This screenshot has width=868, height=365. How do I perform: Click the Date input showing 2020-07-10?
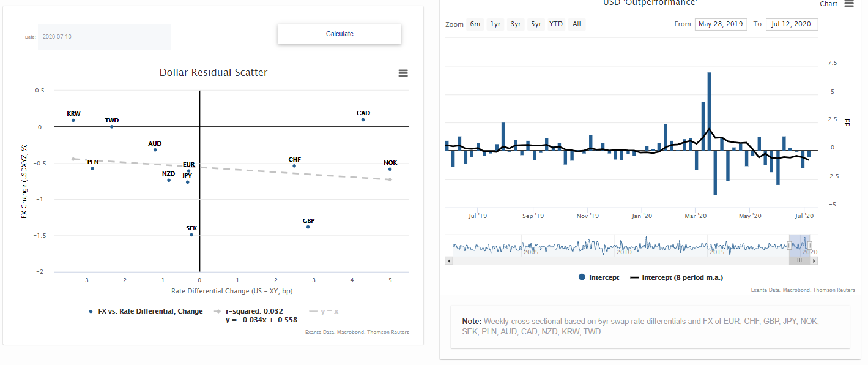(x=104, y=37)
